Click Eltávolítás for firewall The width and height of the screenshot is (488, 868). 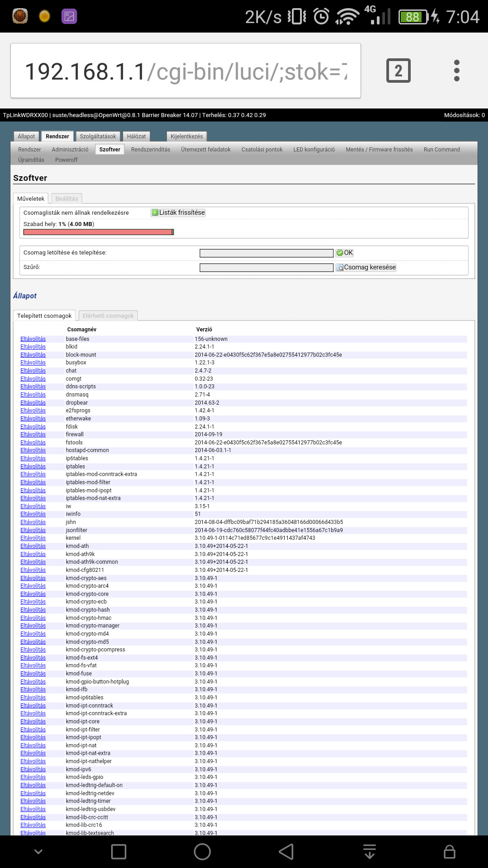coord(33,434)
